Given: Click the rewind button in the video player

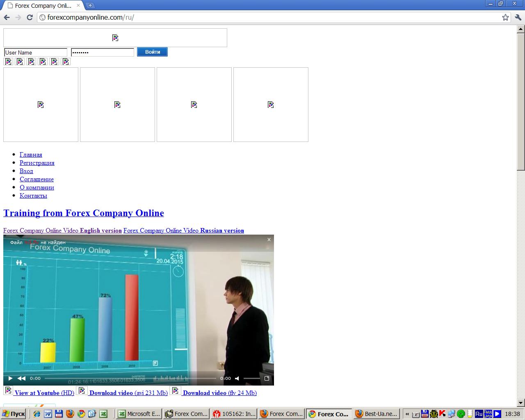Looking at the screenshot, I should 21,378.
